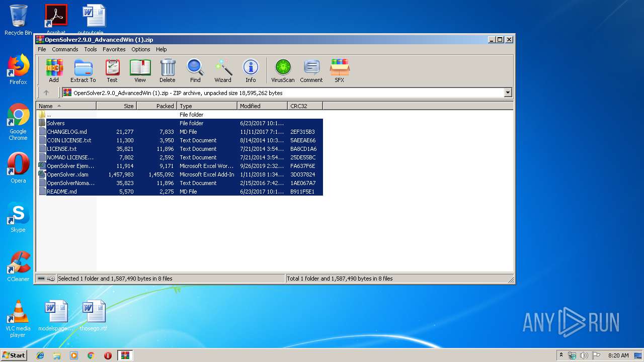Screen dimensions: 644x362
Task: Click the Action Center flag tray icon
Action: point(596,355)
